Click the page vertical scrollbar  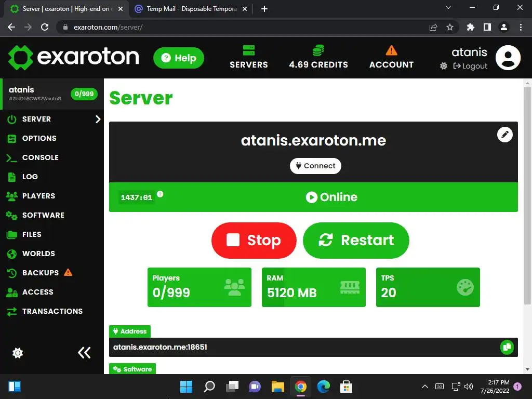coord(527,196)
